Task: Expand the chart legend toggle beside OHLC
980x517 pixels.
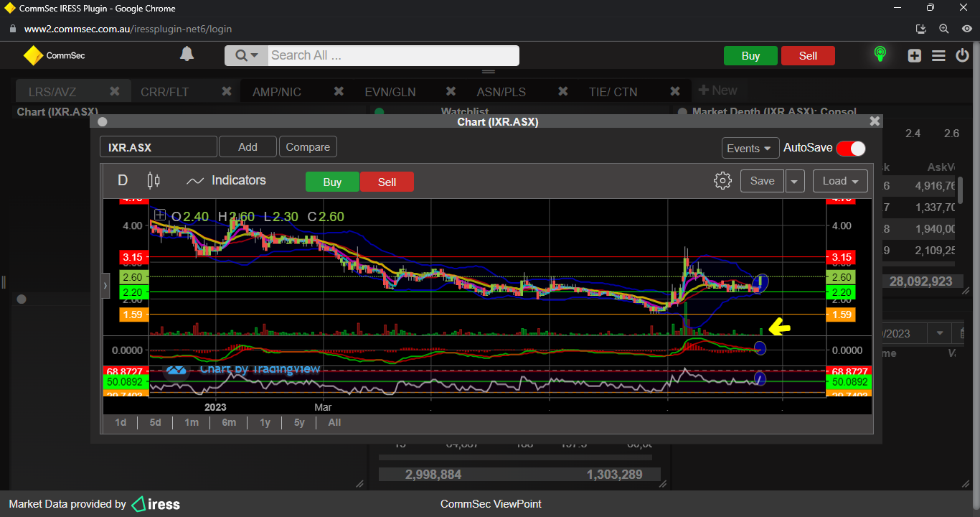Action: 159,215
